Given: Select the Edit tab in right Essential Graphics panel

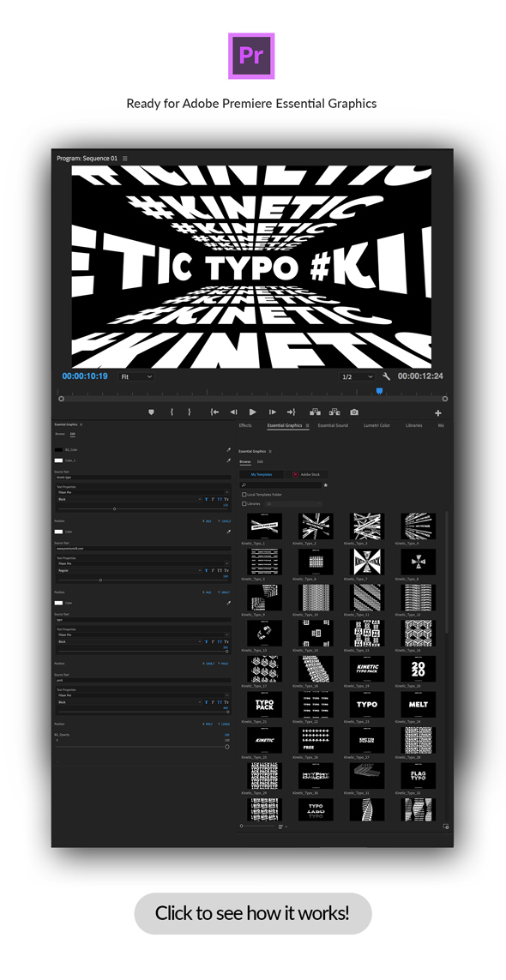Looking at the screenshot, I should 260,462.
